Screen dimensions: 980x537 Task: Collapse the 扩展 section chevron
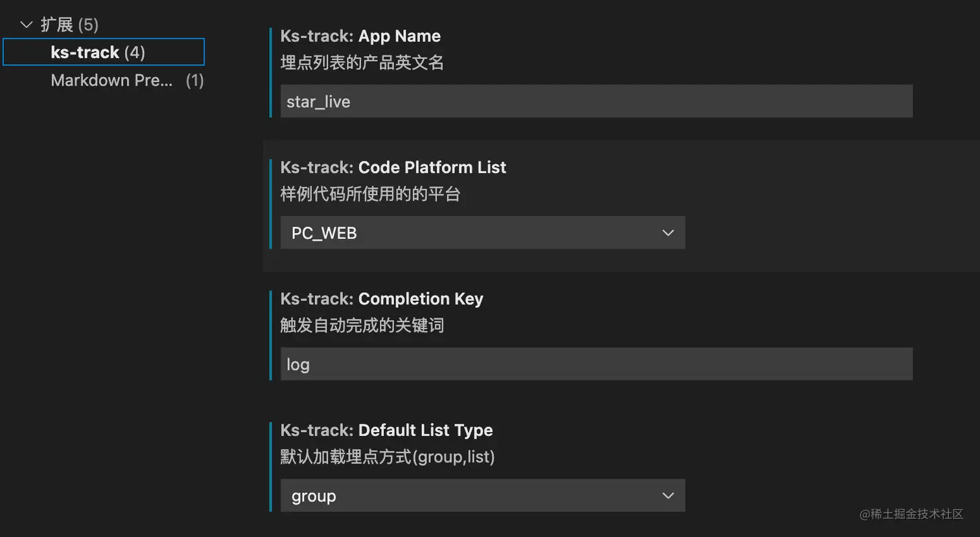pyautogui.click(x=27, y=25)
